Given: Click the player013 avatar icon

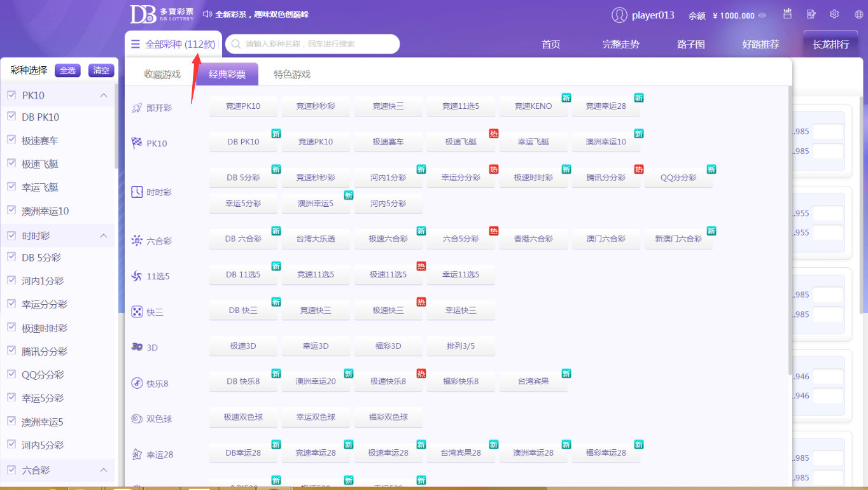Looking at the screenshot, I should (x=619, y=15).
